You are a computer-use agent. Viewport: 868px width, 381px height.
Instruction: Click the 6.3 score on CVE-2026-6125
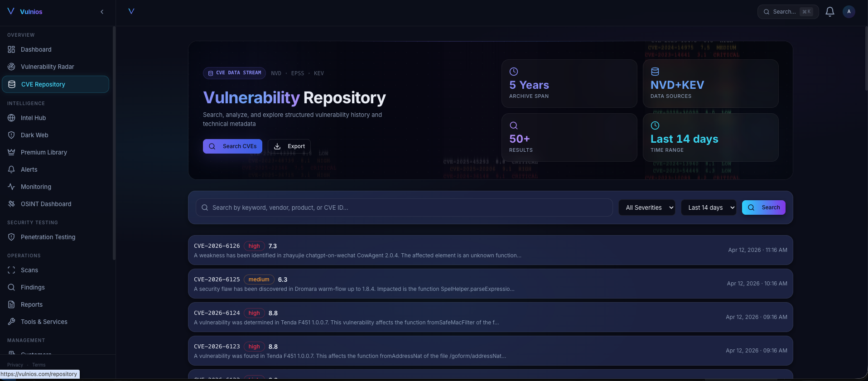click(283, 280)
